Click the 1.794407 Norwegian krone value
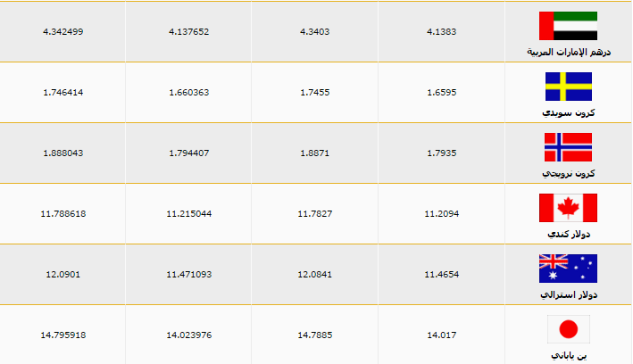Screen dimensions: 633x364 click(188, 153)
